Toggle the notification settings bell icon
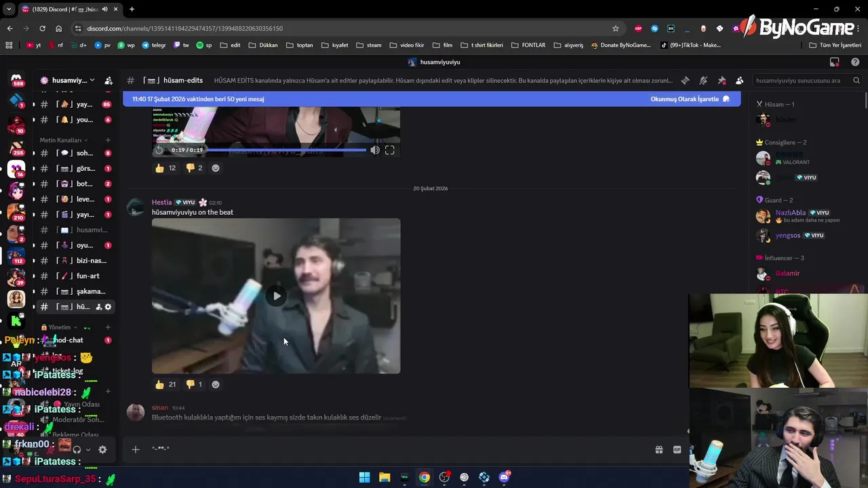This screenshot has width=868, height=488. click(x=703, y=80)
